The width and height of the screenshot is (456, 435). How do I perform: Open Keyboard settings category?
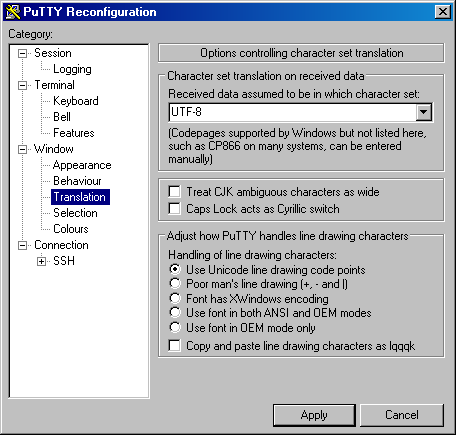point(76,101)
